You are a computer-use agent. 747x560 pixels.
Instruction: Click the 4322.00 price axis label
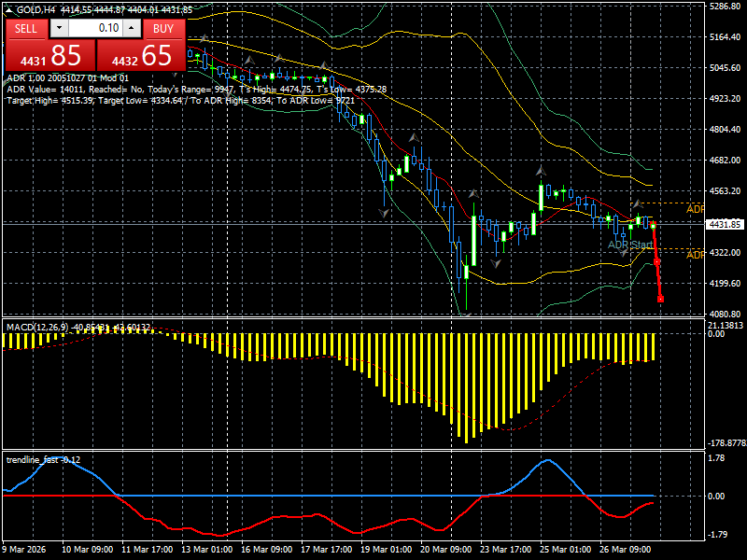pyautogui.click(x=726, y=252)
